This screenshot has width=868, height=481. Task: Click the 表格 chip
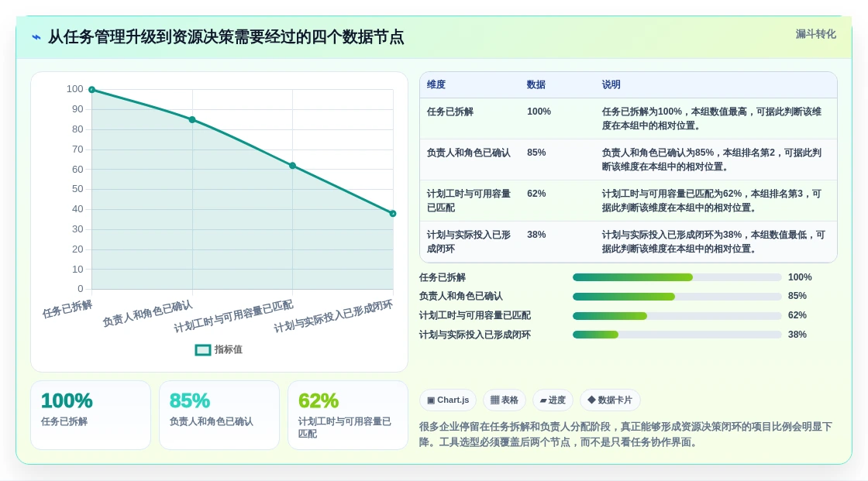pyautogui.click(x=505, y=400)
